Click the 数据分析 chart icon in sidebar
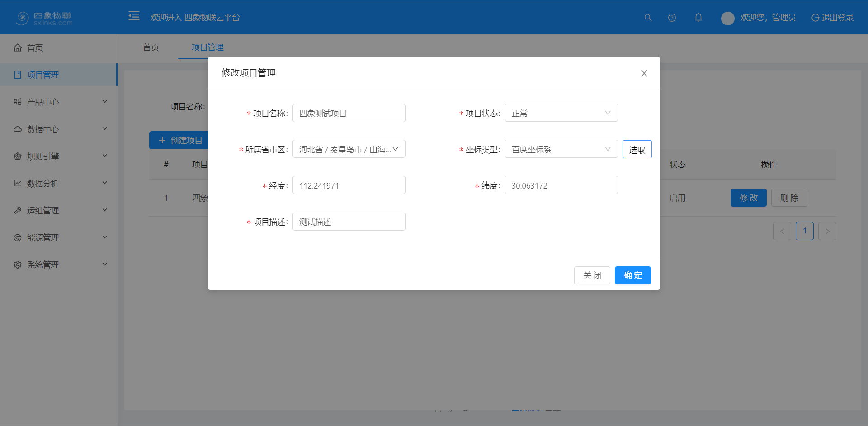 17,183
